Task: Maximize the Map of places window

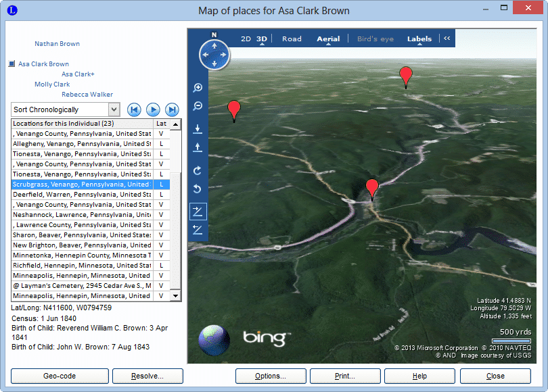Action: [503, 7]
